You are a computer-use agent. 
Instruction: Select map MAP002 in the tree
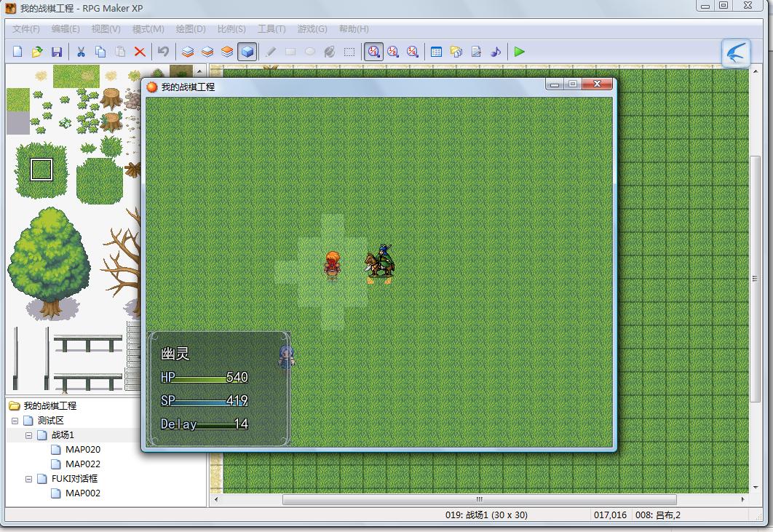pyautogui.click(x=83, y=493)
